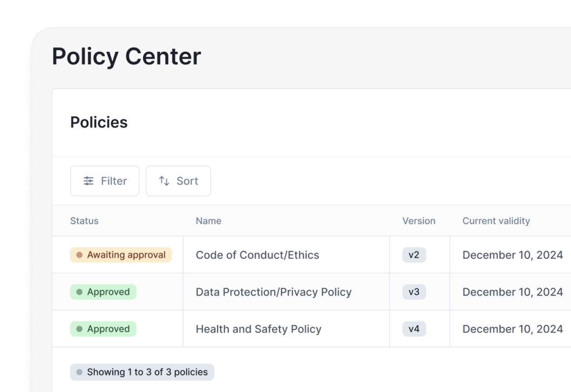Sort by the Current validity column header

point(496,221)
